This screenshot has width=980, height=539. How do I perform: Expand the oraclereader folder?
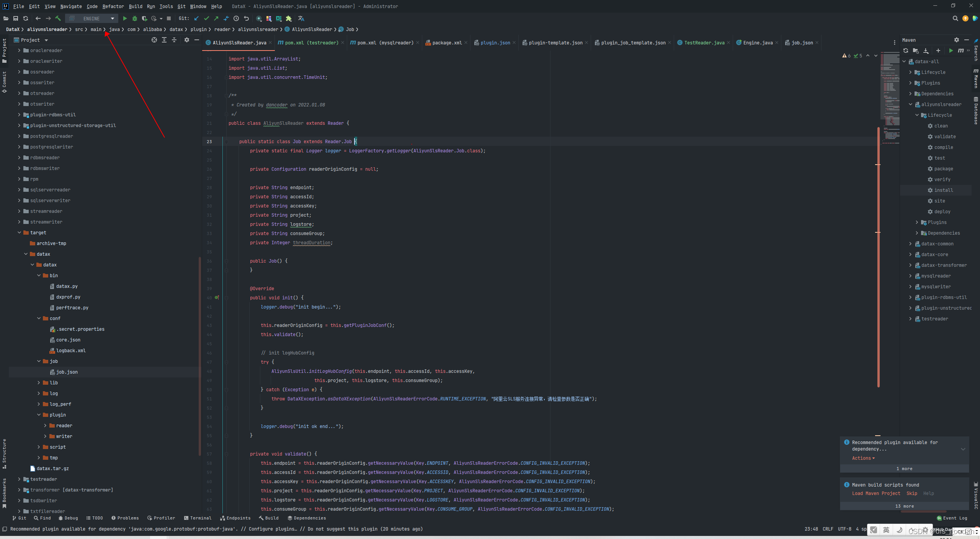click(x=19, y=50)
